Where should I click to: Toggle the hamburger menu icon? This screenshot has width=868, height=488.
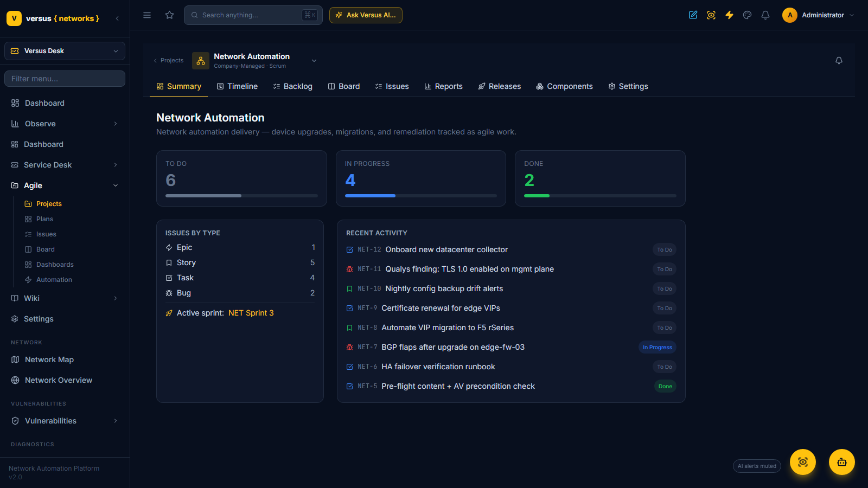tap(147, 15)
